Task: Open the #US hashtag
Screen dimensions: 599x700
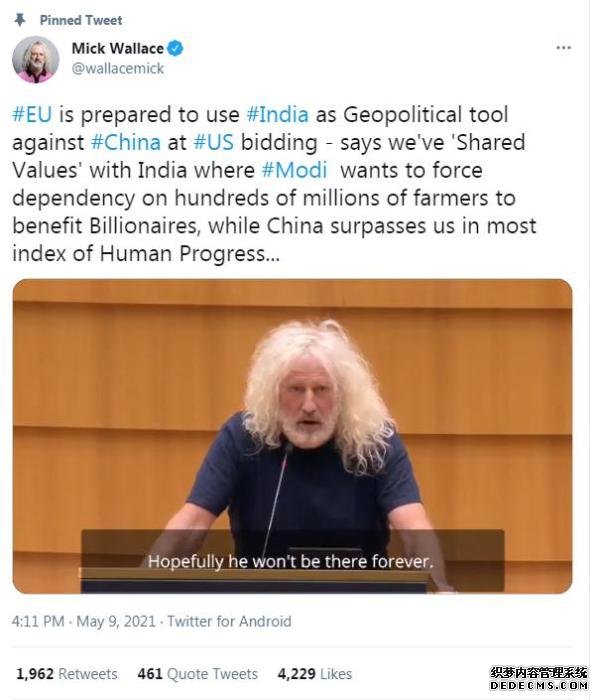Action: 213,142
